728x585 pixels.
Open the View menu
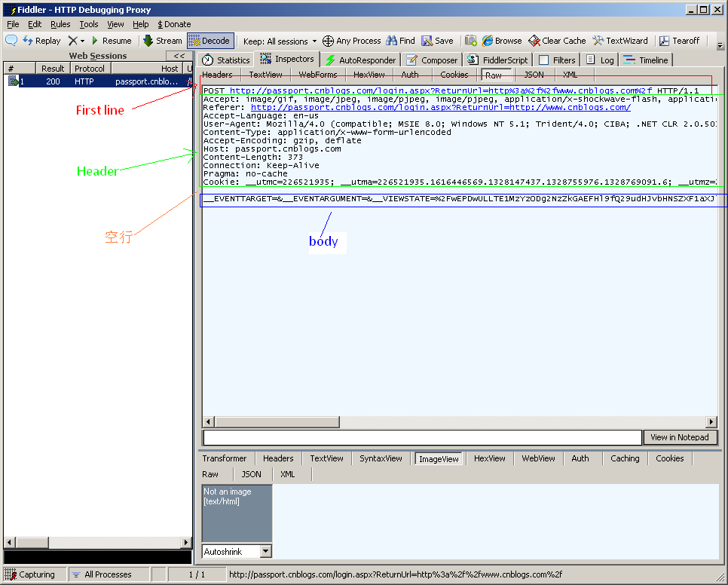[115, 24]
